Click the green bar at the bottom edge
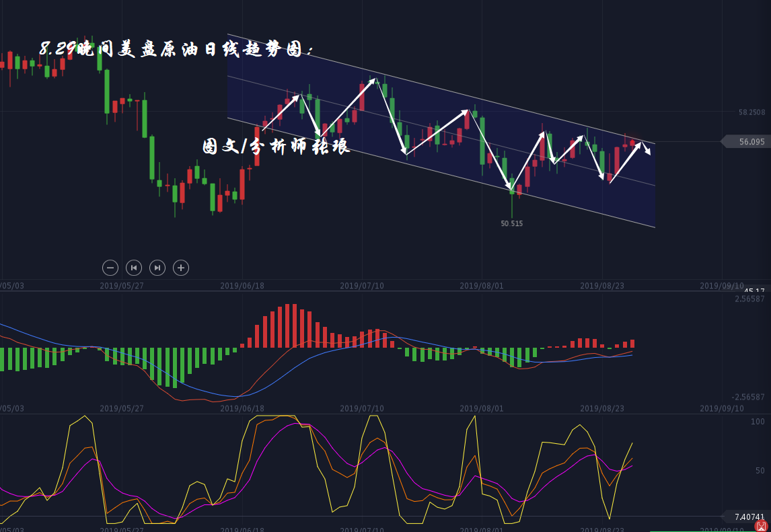 (700, 531)
